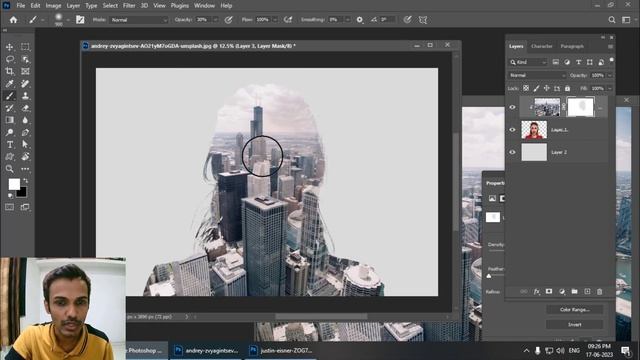The width and height of the screenshot is (640, 360).
Task: Create new adjustment layer icon
Action: point(562,291)
